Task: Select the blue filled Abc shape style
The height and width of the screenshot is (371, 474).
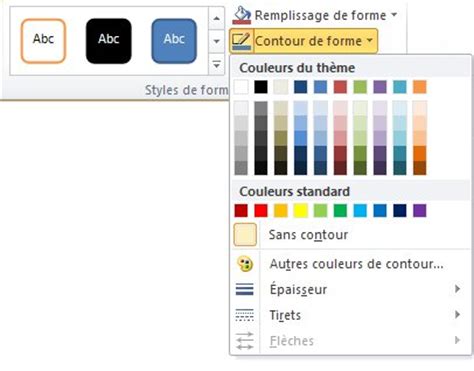Action: tap(174, 41)
